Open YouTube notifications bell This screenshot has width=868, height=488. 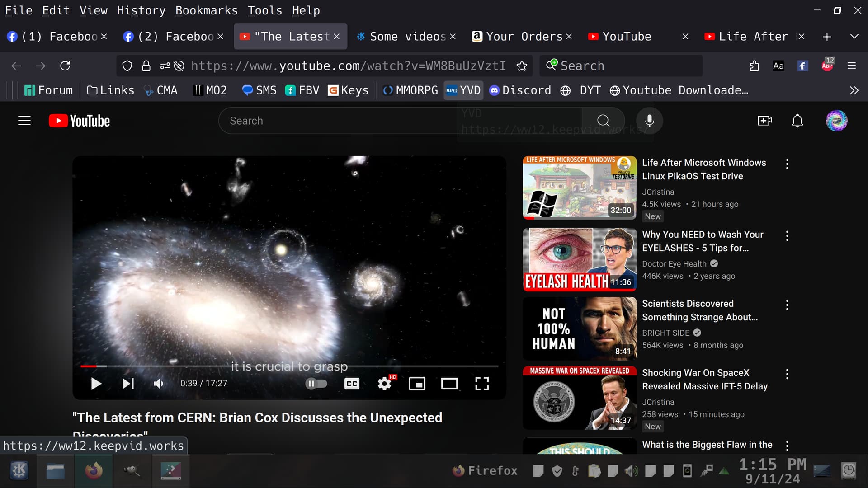(x=797, y=121)
